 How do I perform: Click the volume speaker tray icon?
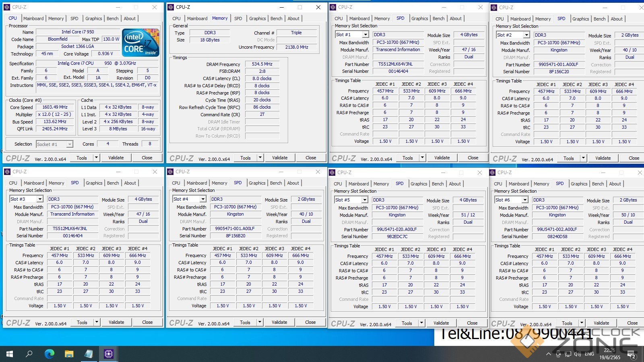pos(578,354)
